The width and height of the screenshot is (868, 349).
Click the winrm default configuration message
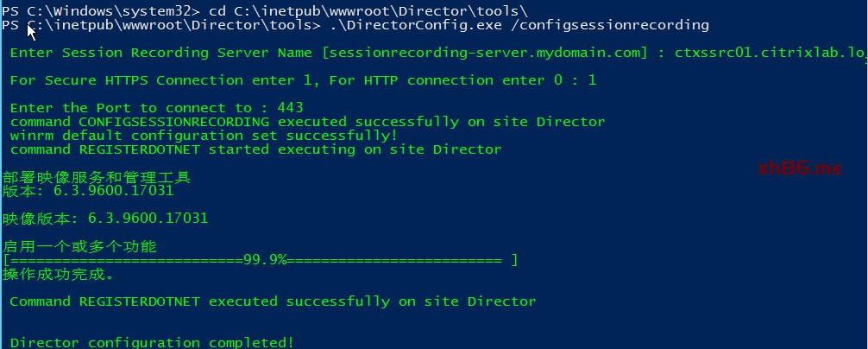click(204, 136)
